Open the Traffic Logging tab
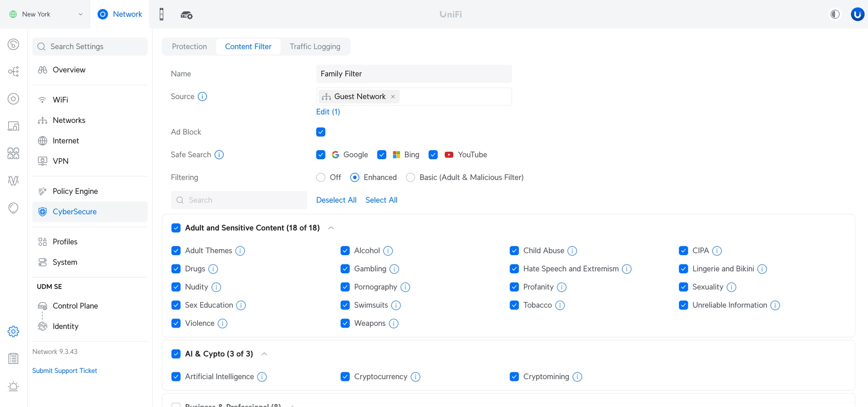 tap(315, 46)
